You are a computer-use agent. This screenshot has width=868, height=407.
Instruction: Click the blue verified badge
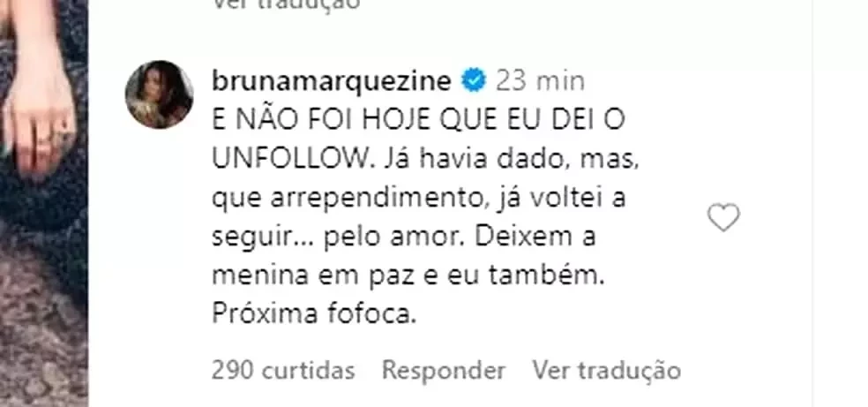click(474, 81)
